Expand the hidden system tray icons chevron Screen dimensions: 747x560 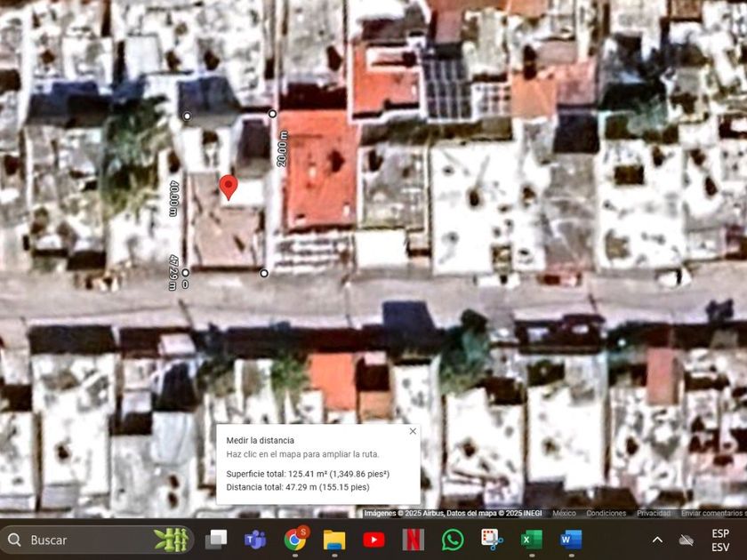(657, 540)
